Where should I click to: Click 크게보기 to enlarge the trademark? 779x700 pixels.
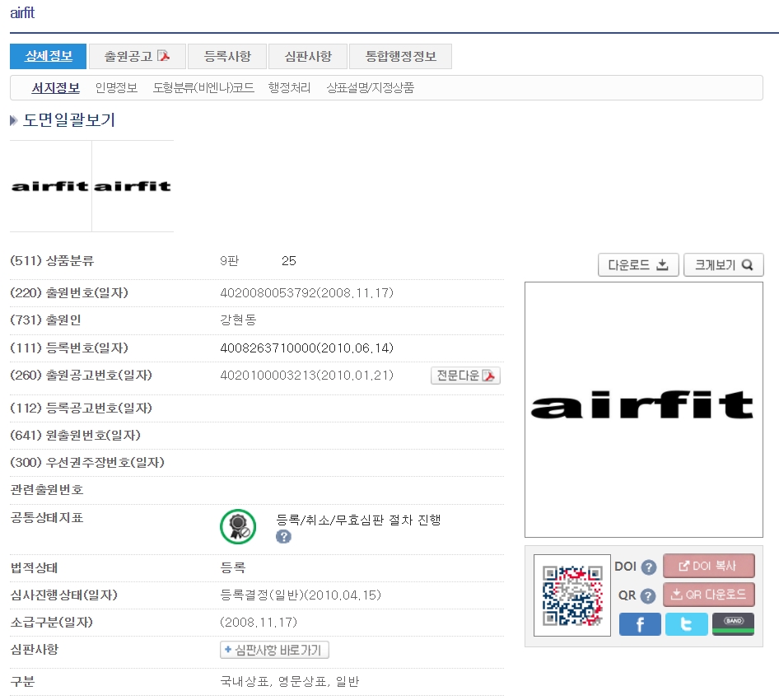click(724, 265)
